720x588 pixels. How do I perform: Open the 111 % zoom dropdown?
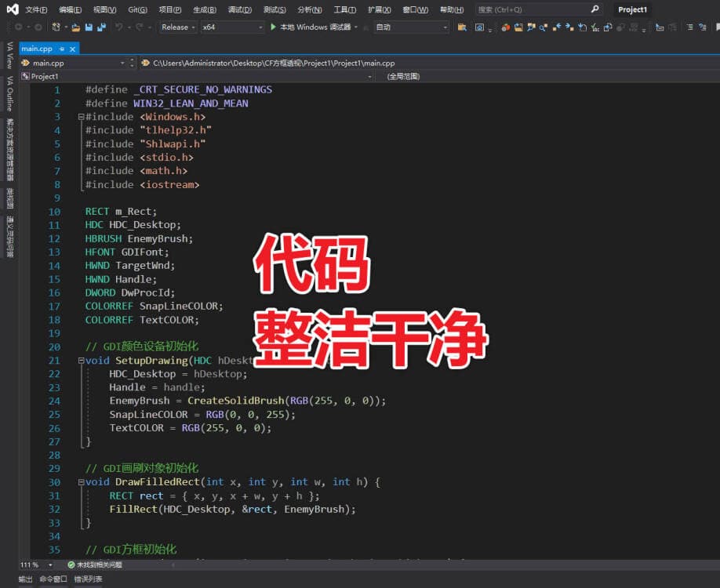click(50, 564)
